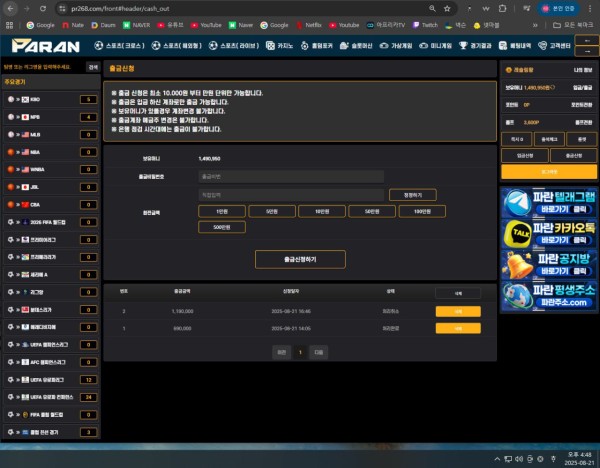Open the Chrome extensions puzzle icon
This screenshot has height=468, width=600.
click(503, 8)
